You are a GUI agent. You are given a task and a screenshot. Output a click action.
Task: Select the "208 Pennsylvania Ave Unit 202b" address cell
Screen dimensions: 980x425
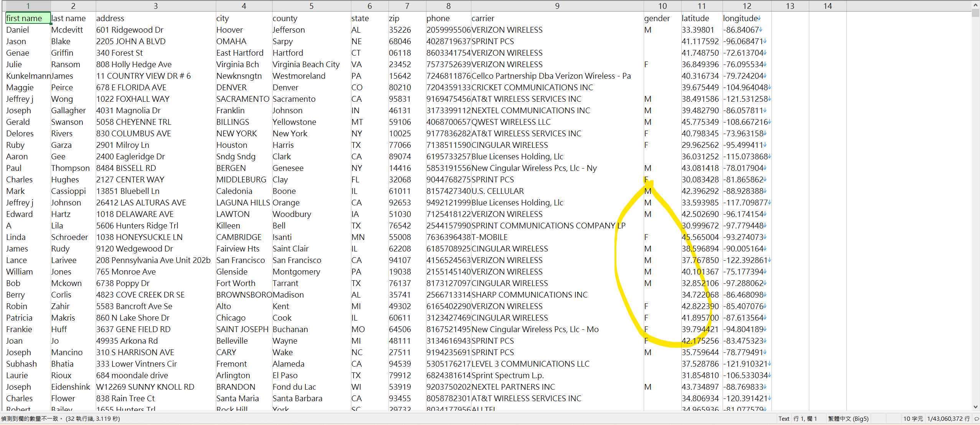(156, 260)
